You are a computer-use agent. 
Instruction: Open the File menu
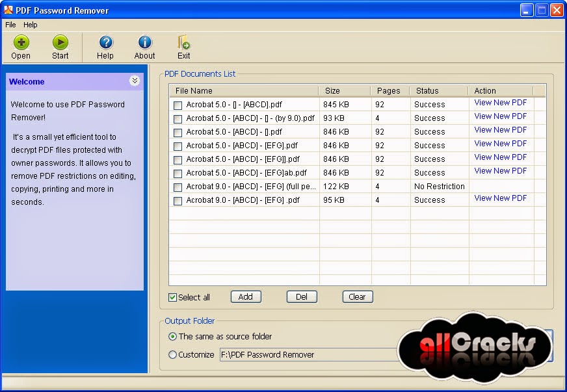[x=10, y=25]
